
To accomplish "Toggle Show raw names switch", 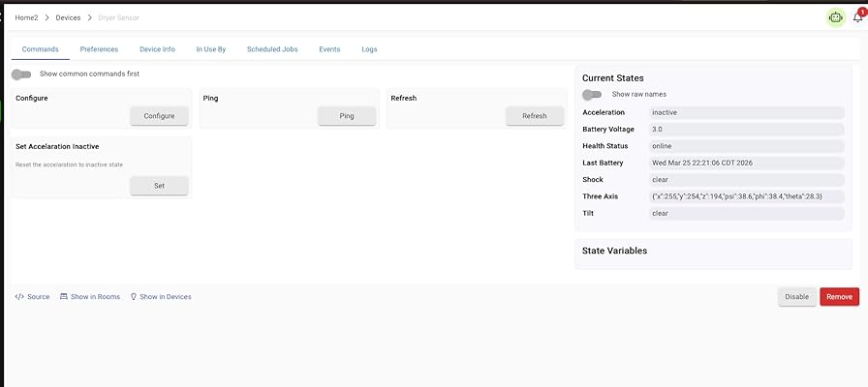I will pos(592,95).
